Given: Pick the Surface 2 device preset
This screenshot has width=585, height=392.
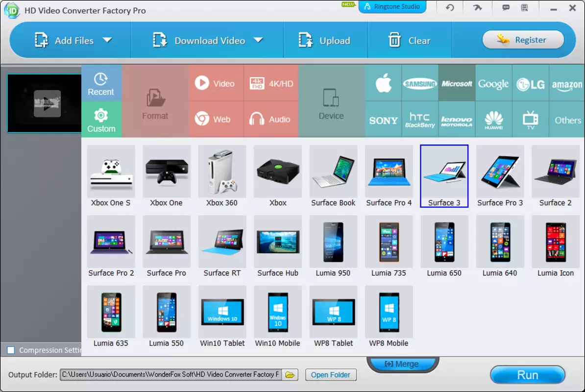Looking at the screenshot, I should point(556,176).
